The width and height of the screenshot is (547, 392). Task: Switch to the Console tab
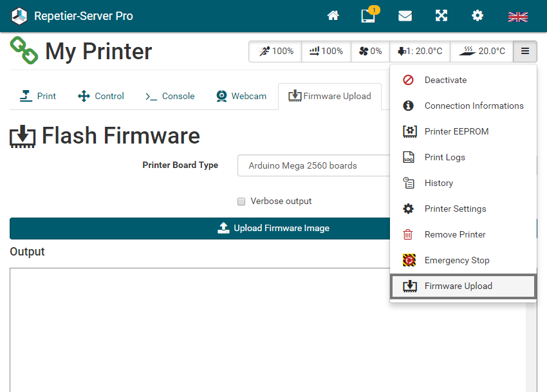point(171,96)
